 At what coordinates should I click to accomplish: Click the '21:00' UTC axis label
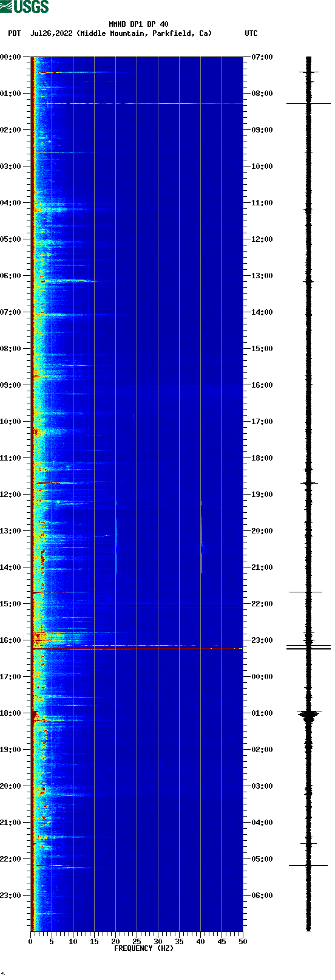[262, 567]
